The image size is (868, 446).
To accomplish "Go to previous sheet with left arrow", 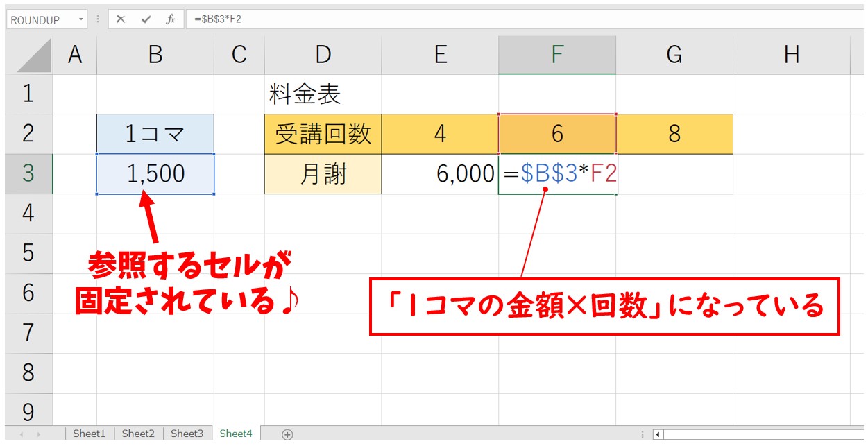I will pyautogui.click(x=22, y=434).
